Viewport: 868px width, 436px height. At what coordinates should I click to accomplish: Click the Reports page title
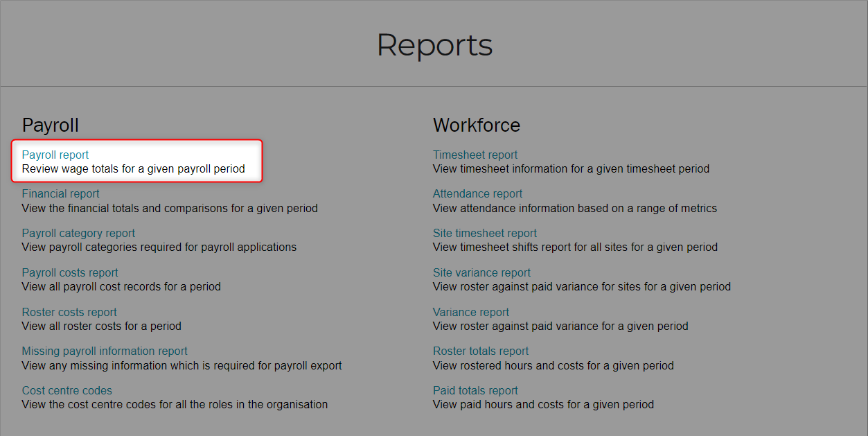[x=434, y=46]
